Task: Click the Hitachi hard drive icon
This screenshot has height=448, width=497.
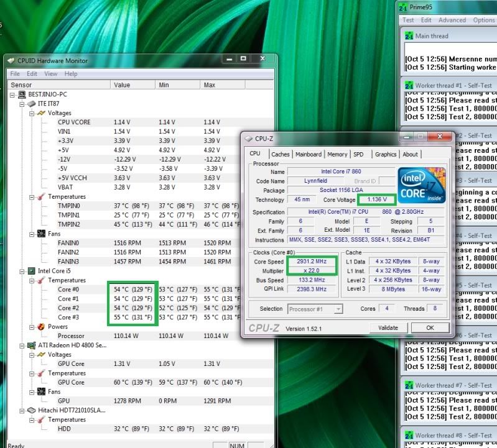Action: coord(32,410)
